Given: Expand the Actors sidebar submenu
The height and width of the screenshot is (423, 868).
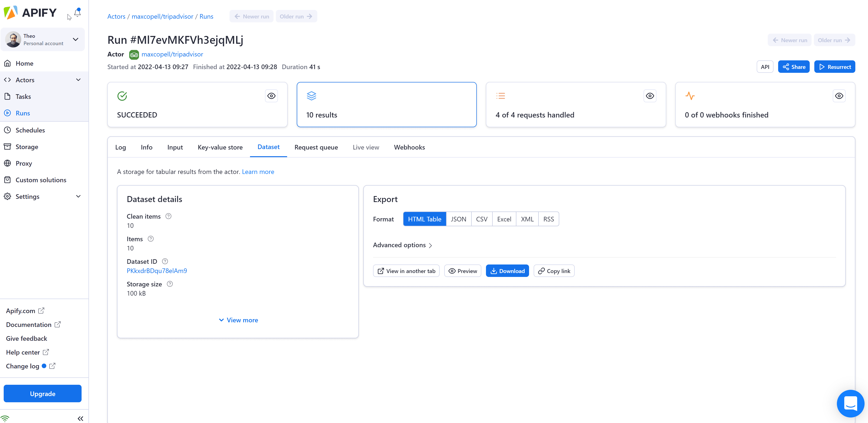Looking at the screenshot, I should (78, 80).
